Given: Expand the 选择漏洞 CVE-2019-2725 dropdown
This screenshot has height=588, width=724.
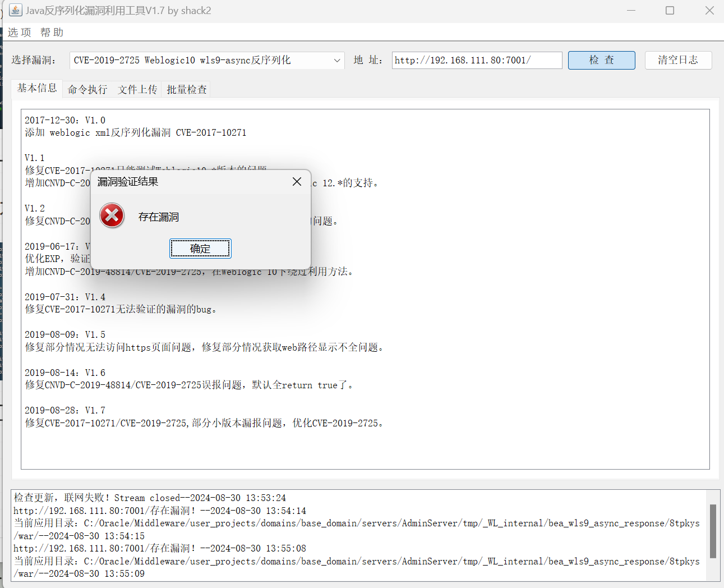Looking at the screenshot, I should [x=337, y=61].
